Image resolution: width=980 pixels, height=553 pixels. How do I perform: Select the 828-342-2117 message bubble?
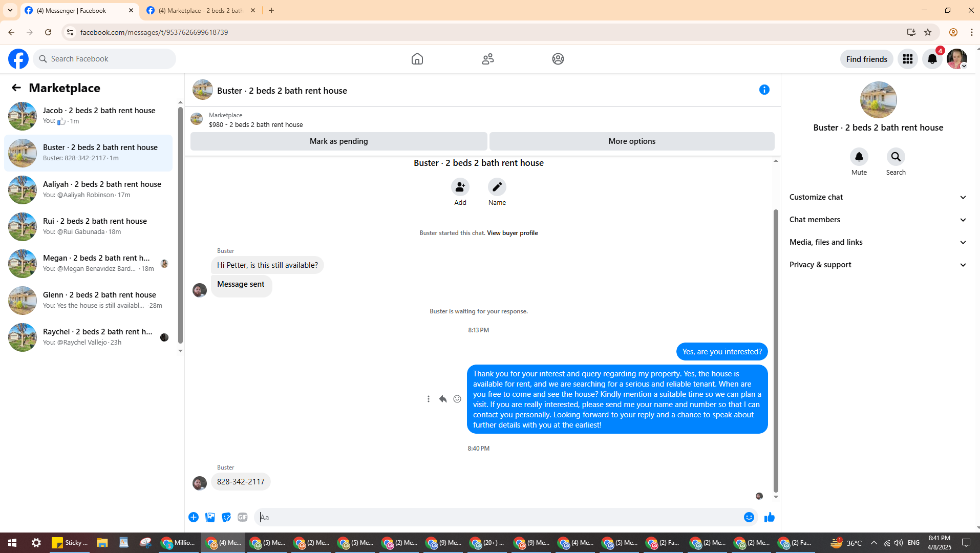click(241, 482)
